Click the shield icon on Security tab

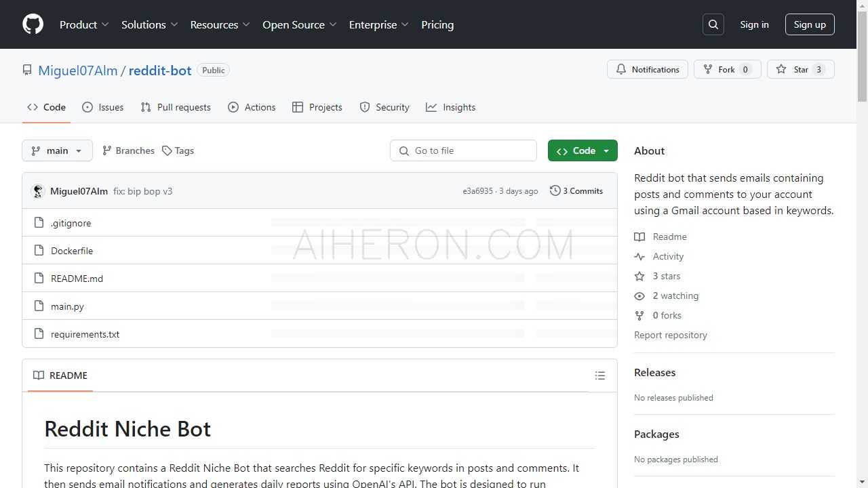click(365, 107)
